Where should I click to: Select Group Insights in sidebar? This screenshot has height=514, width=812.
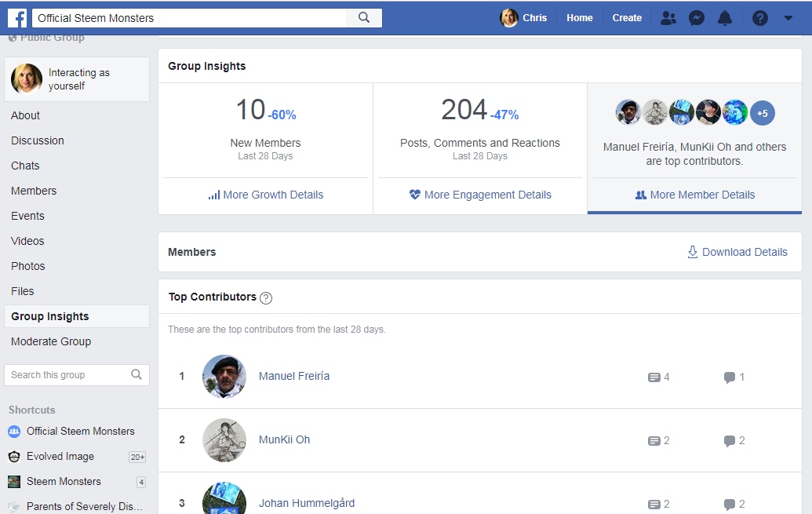coord(77,316)
